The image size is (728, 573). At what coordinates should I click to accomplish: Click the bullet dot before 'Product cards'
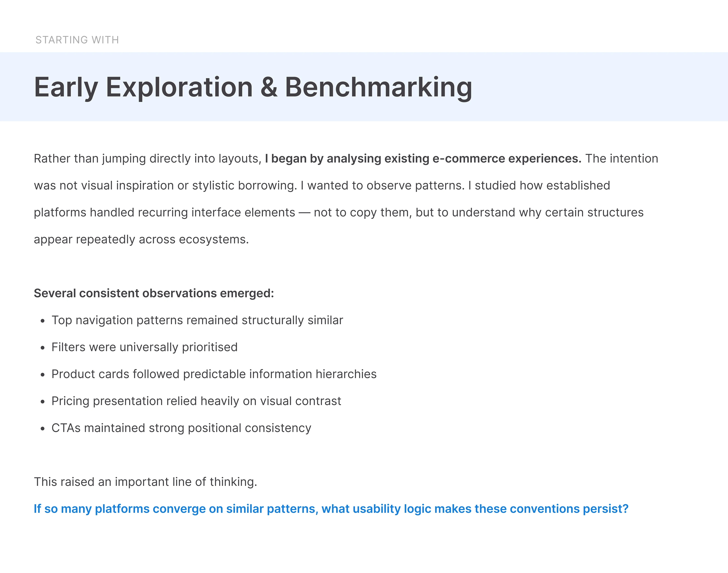[42, 375]
